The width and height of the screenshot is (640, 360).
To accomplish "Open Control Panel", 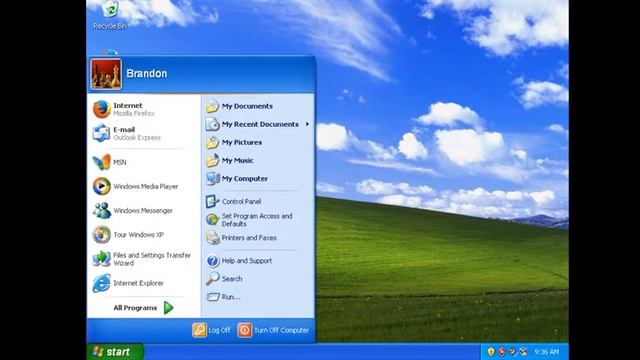I will pyautogui.click(x=258, y=202).
